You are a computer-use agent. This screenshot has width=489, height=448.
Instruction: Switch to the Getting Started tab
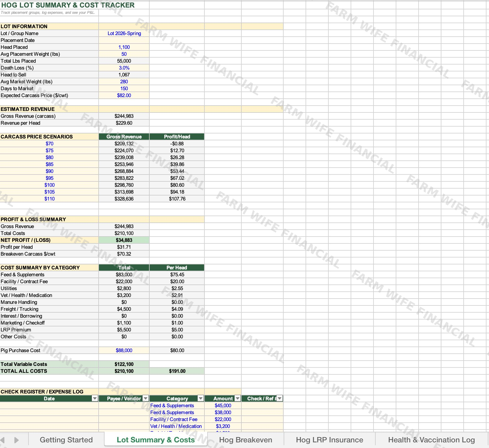tap(66, 440)
